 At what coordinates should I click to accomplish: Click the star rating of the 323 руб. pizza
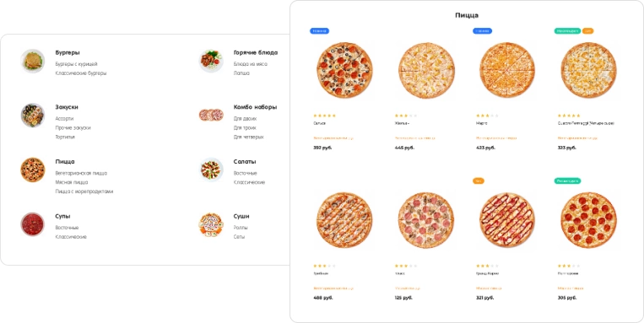(x=569, y=116)
